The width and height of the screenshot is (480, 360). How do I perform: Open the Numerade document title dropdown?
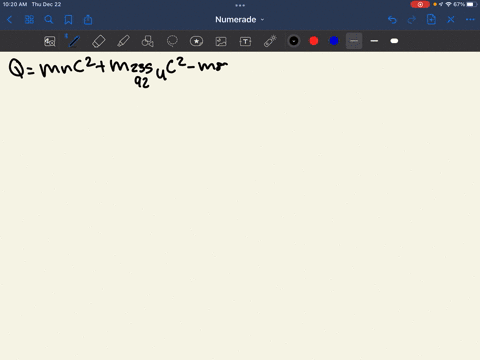tap(239, 20)
